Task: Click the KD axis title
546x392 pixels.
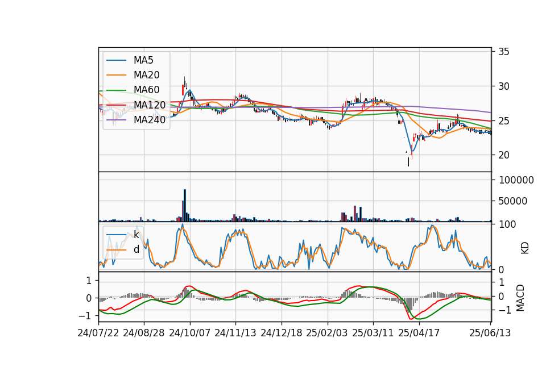Action: [x=525, y=248]
